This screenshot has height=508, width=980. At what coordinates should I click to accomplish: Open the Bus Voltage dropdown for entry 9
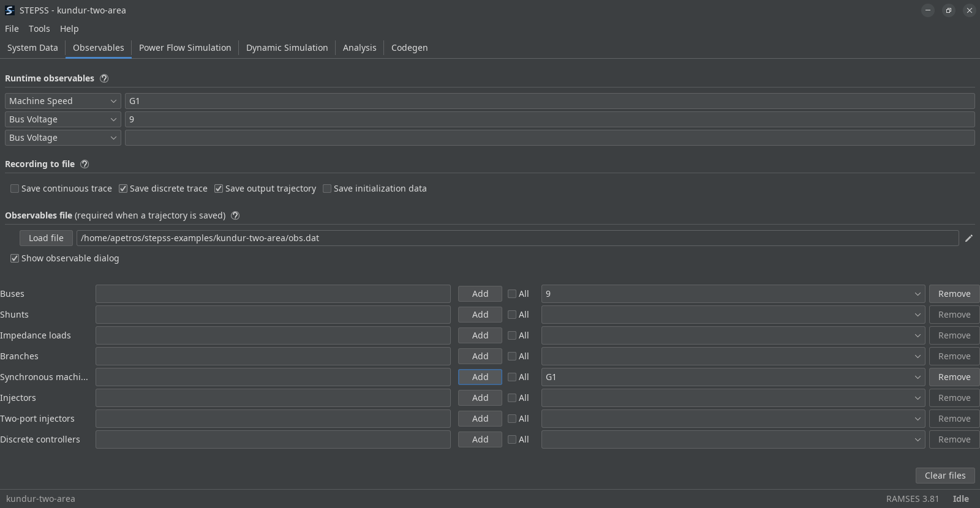(x=62, y=119)
